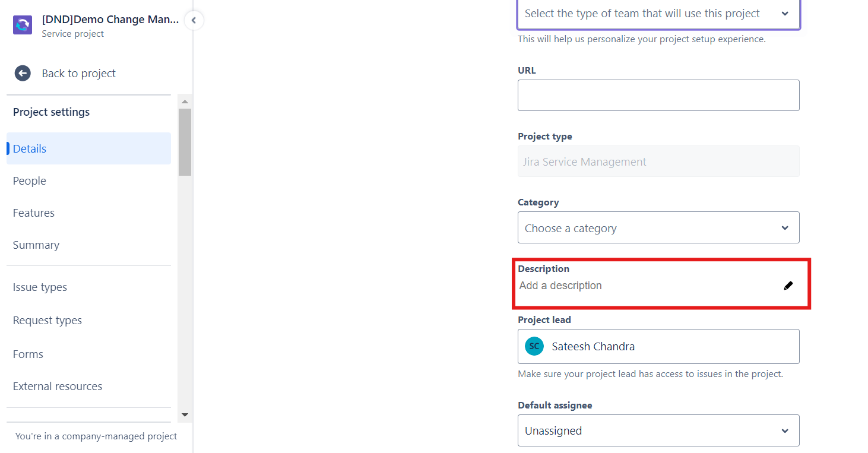Image resolution: width=868 pixels, height=453 pixels.
Task: Open the team type selection dropdown
Action: (x=658, y=13)
